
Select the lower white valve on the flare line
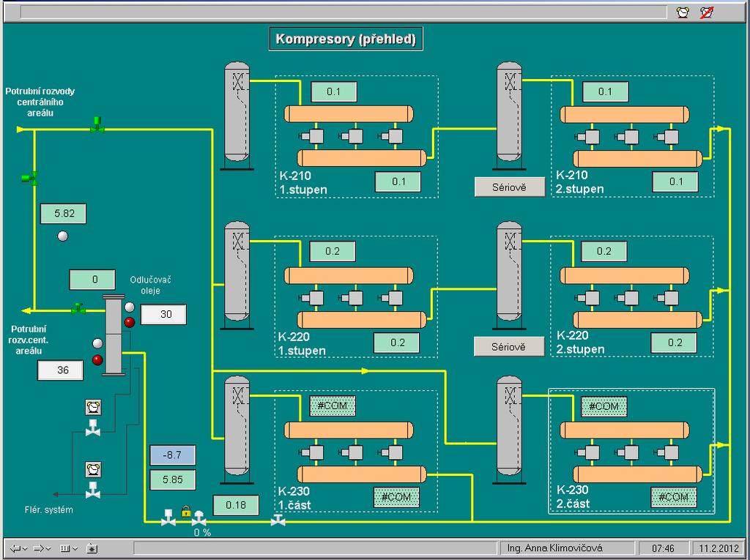click(x=93, y=490)
